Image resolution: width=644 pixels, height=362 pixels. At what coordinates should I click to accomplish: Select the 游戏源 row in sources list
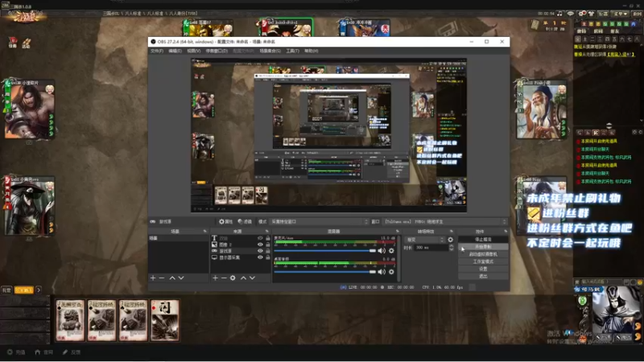tap(241, 251)
